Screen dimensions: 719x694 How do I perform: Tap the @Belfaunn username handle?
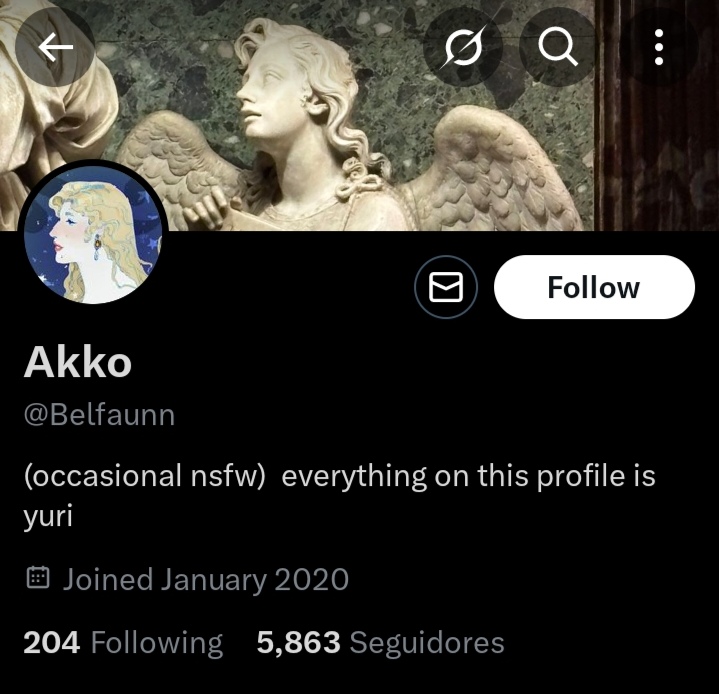pos(100,415)
